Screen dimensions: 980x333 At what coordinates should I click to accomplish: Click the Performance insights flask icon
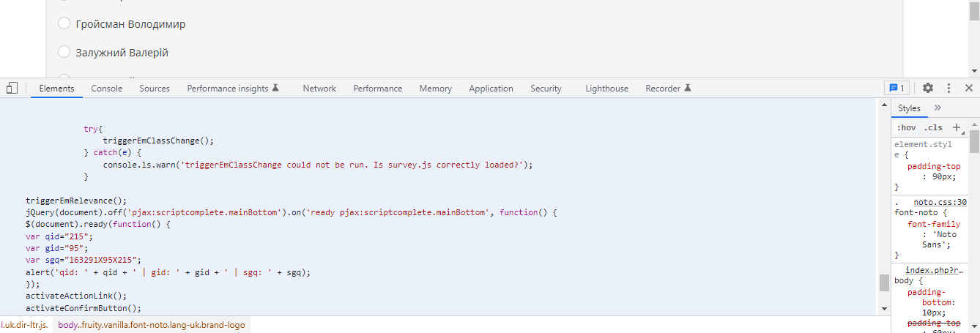click(276, 88)
